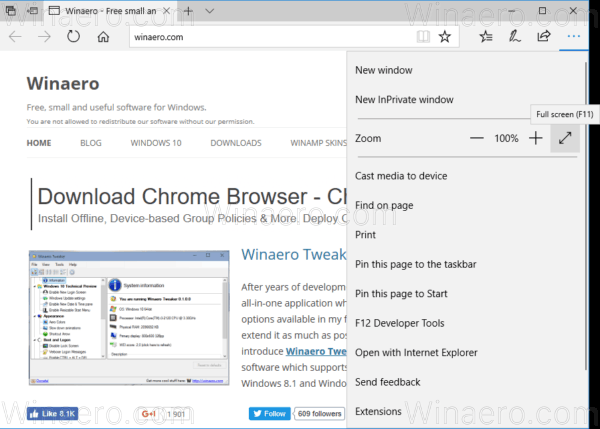Go to the home page icon
This screenshot has width=600, height=429.
[x=103, y=37]
